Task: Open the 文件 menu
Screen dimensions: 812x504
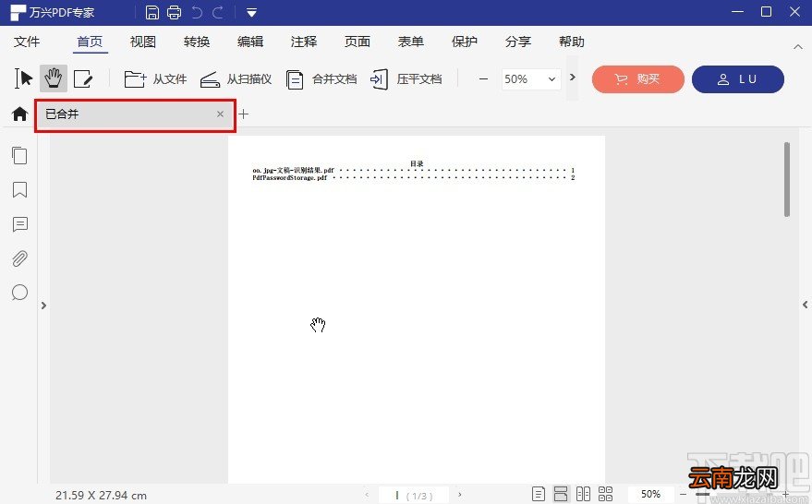Action: pos(27,42)
